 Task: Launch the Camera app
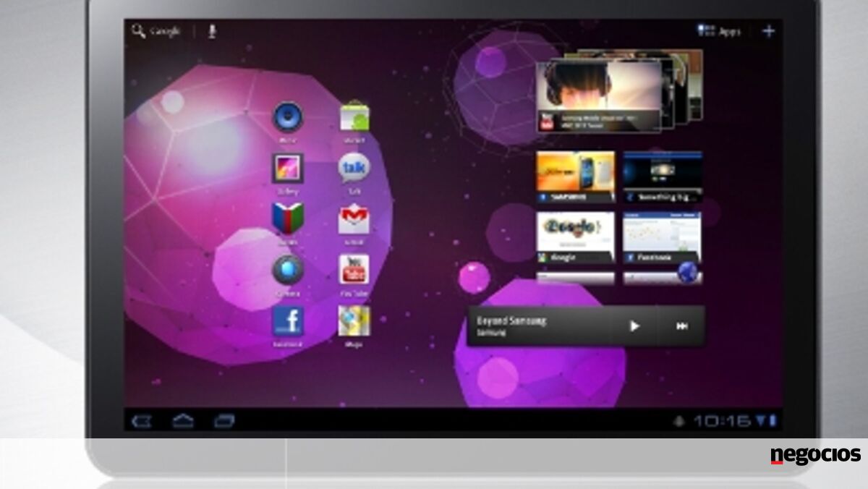click(287, 270)
